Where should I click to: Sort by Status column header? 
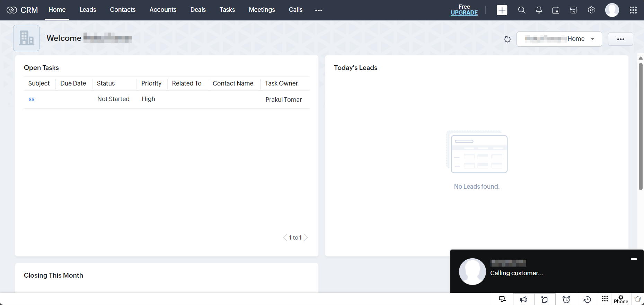[106, 83]
